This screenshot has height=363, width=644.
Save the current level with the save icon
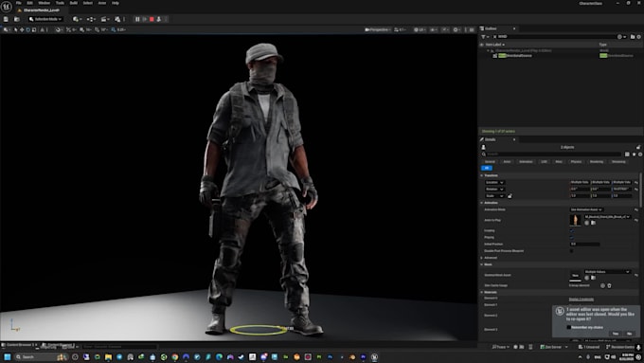coord(6,19)
